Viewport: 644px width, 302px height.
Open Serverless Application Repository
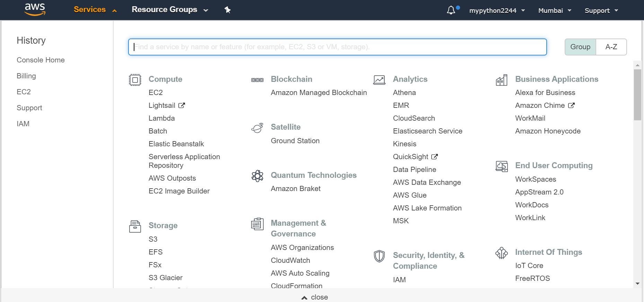184,161
